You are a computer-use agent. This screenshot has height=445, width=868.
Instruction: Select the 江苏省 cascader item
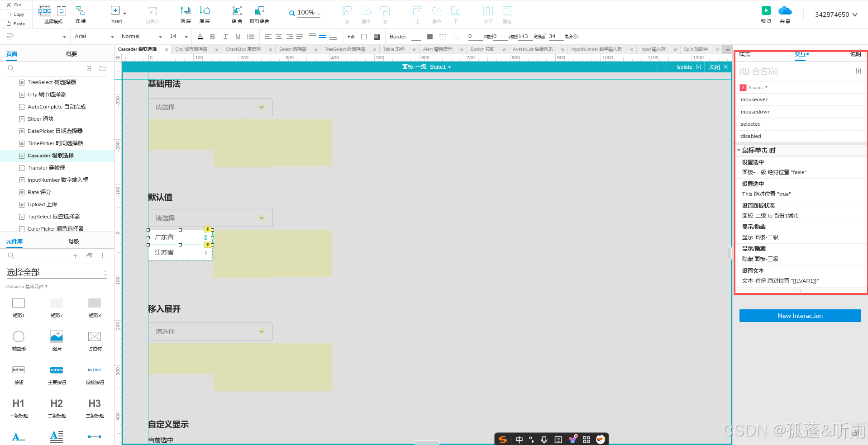click(x=180, y=252)
